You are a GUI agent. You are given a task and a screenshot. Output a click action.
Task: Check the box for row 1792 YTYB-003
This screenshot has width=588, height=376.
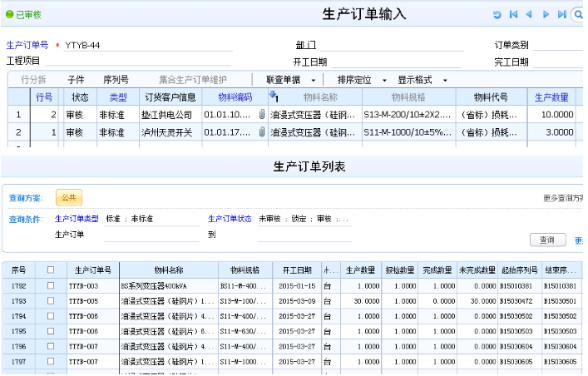point(51,285)
